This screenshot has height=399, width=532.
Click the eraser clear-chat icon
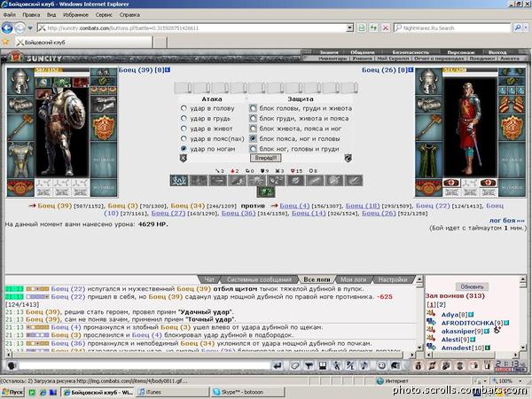click(295, 365)
